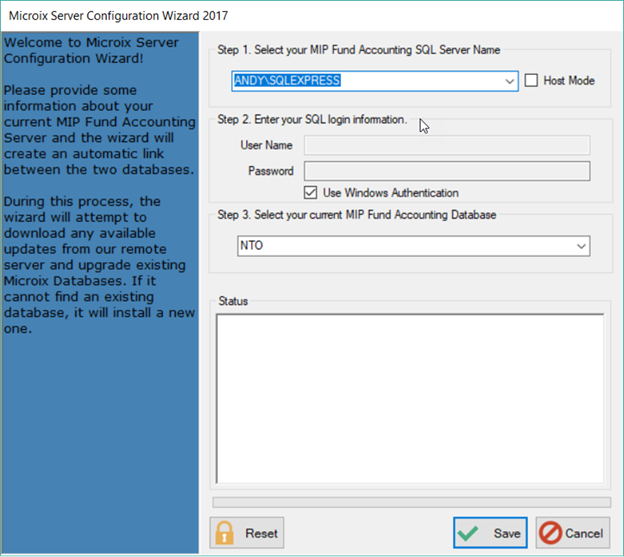The image size is (624, 557).
Task: Click the Microix Server Configuration Wizard title bar
Action: tap(300, 15)
